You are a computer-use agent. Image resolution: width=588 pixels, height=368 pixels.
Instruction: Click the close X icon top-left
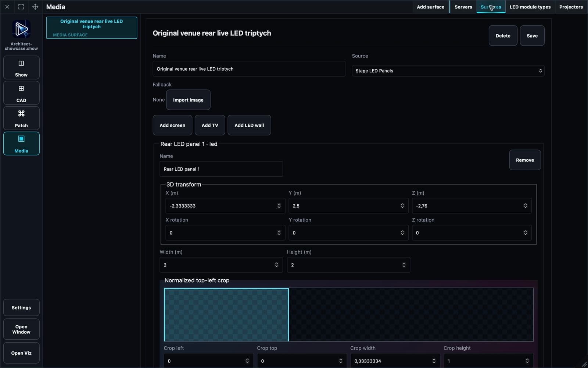pyautogui.click(x=7, y=7)
